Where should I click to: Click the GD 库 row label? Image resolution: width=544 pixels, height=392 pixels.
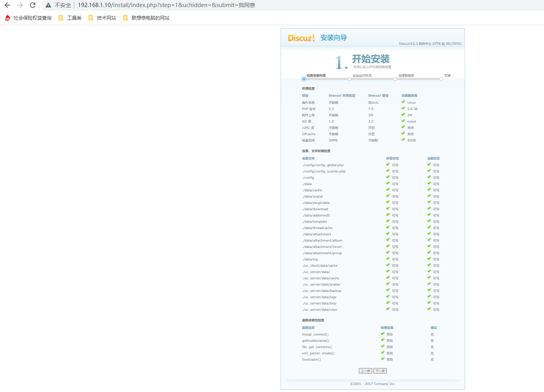click(x=307, y=121)
